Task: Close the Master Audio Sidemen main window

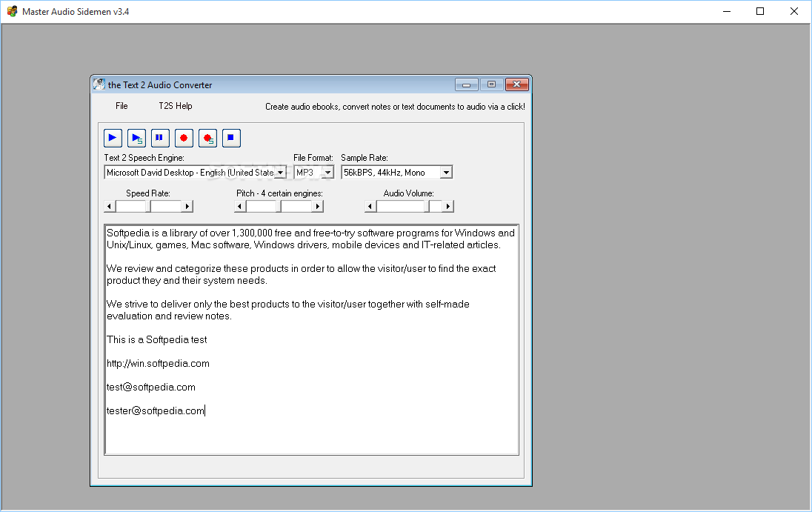Action: click(794, 11)
